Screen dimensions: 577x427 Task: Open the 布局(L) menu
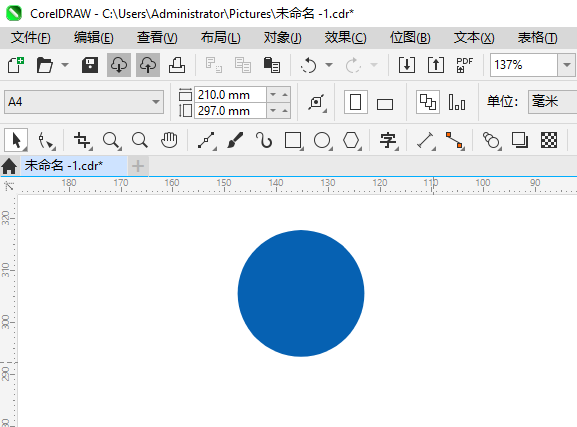tap(220, 38)
